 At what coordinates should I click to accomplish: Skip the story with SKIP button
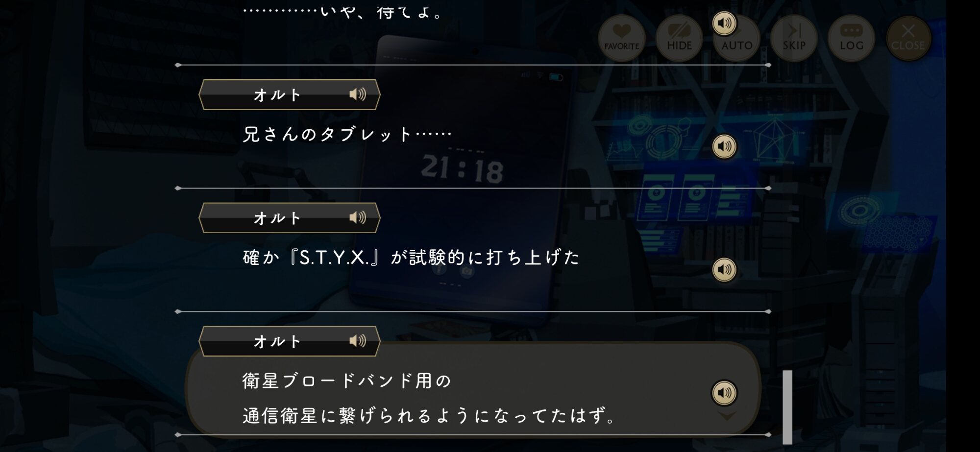[x=794, y=38]
